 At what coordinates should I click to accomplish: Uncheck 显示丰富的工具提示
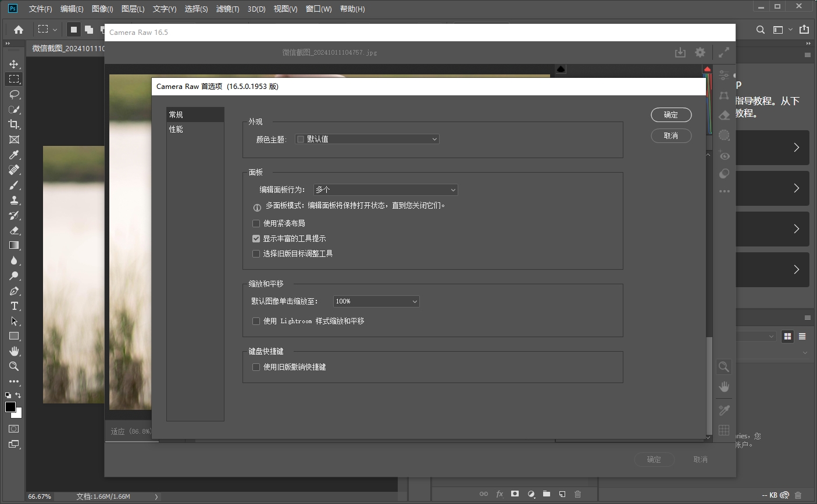click(x=256, y=238)
